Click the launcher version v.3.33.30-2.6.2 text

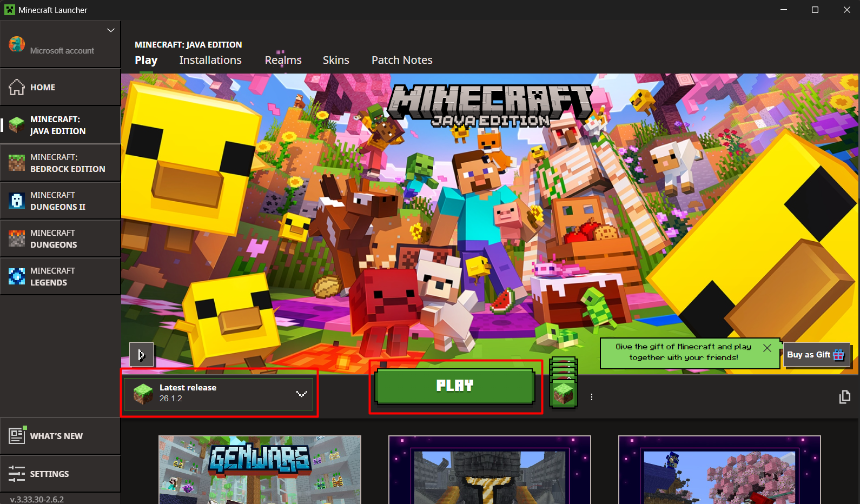(37, 499)
